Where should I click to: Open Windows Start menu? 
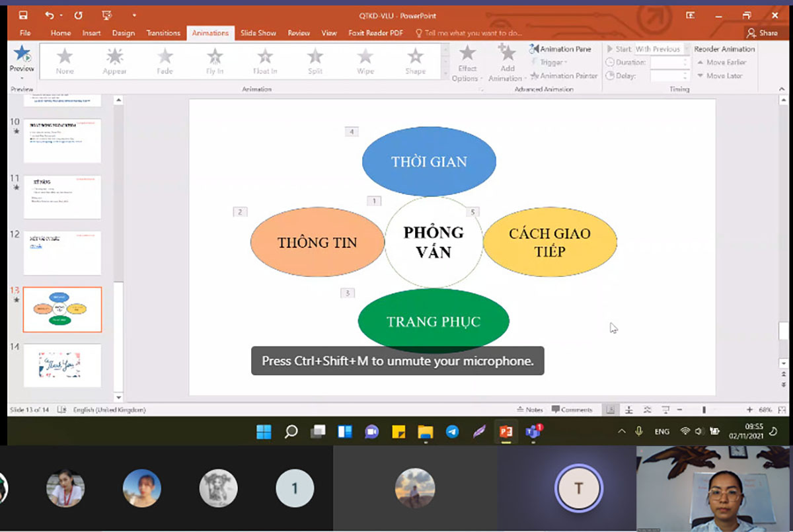click(x=264, y=432)
